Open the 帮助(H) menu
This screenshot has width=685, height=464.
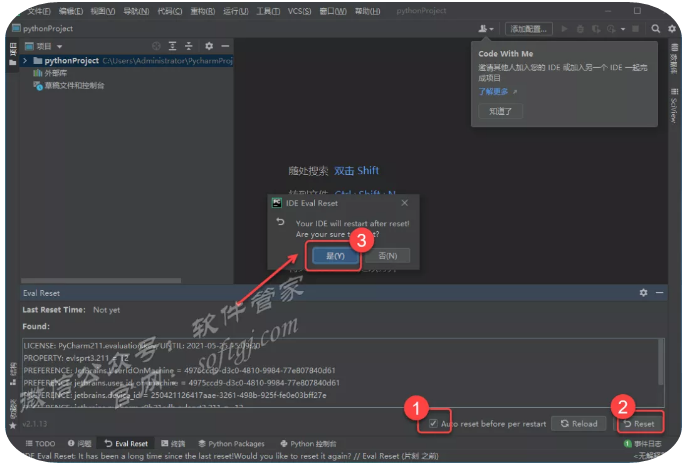367,11
